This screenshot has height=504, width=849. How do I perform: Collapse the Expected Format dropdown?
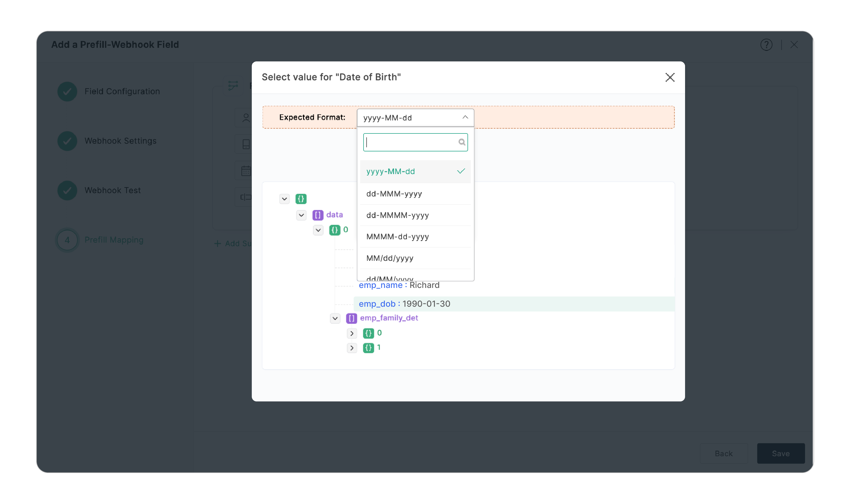point(464,117)
